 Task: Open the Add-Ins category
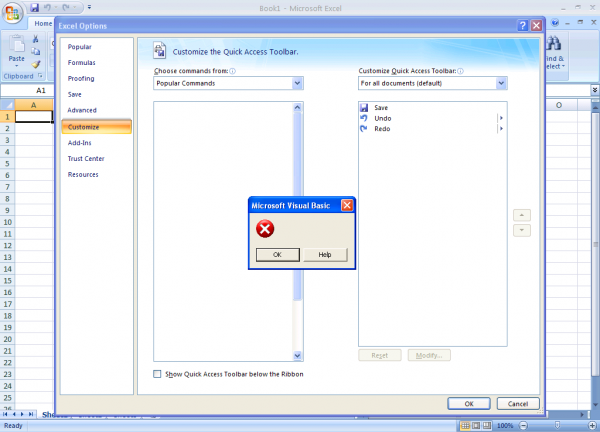80,143
